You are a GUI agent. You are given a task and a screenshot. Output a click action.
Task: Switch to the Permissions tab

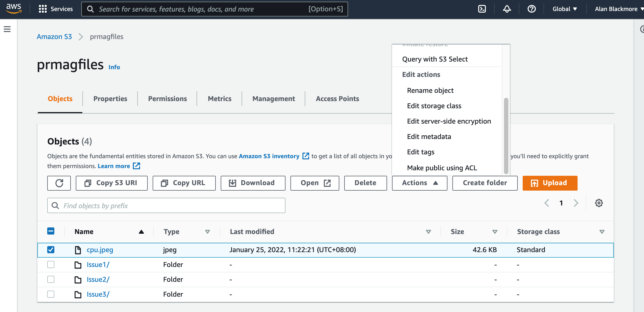pyautogui.click(x=167, y=99)
